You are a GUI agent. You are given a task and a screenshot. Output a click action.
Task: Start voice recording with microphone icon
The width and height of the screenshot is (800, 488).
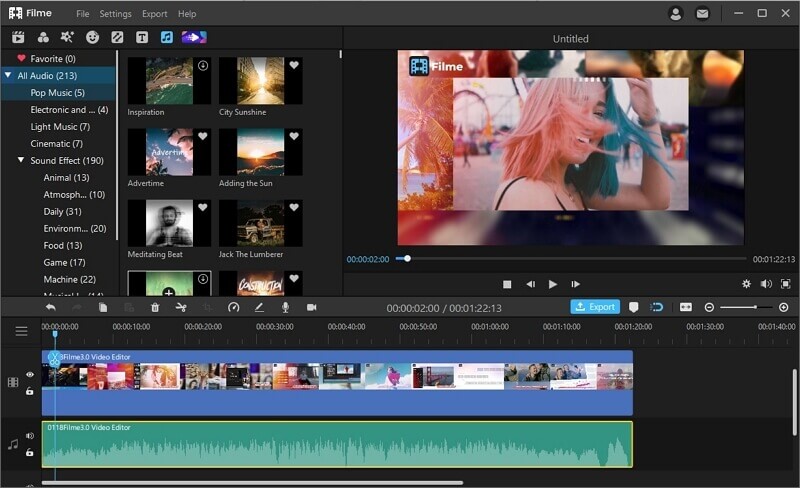tap(285, 307)
